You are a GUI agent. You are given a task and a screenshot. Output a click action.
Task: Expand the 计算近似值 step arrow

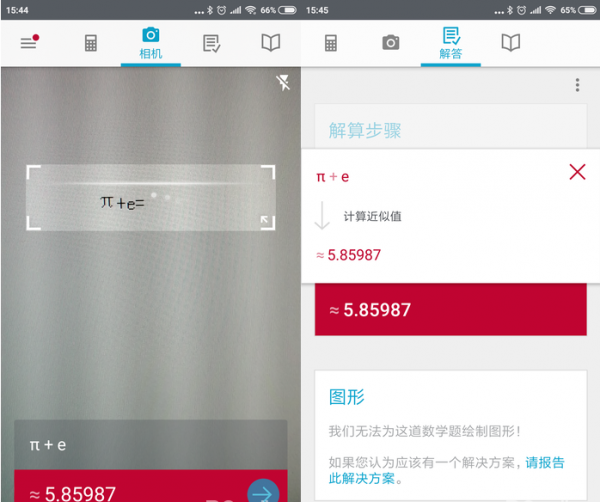(x=322, y=215)
